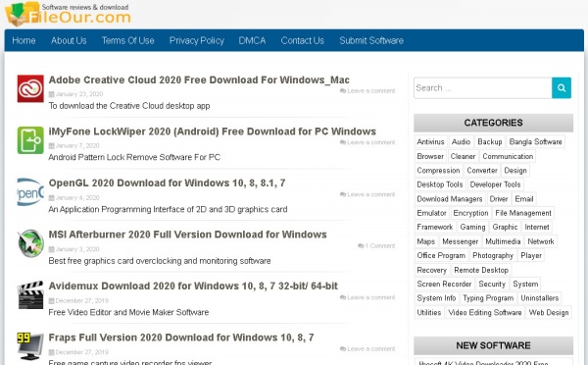This screenshot has width=588, height=365.
Task: Select the Download Managers category tag
Action: [450, 198]
